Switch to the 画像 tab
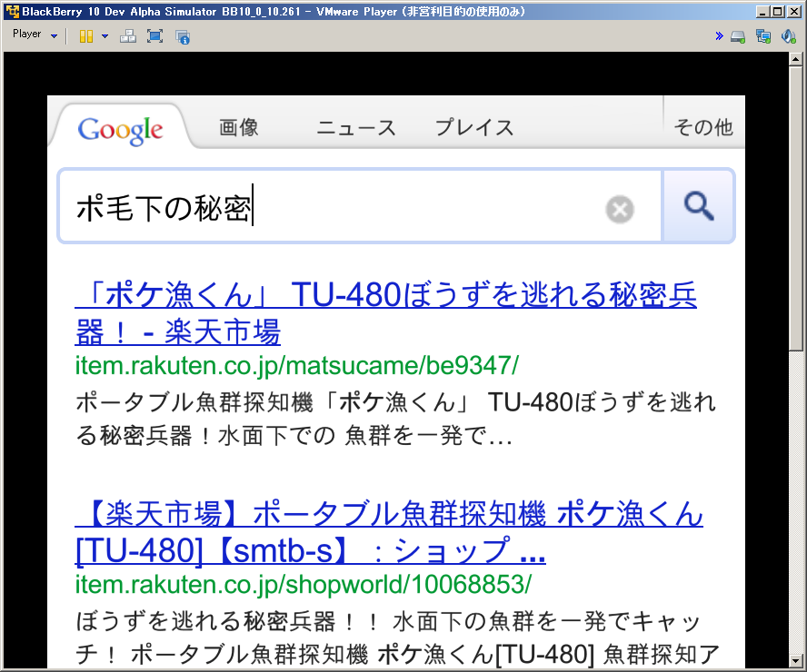Viewport: 807px width, 672px height. point(239,127)
